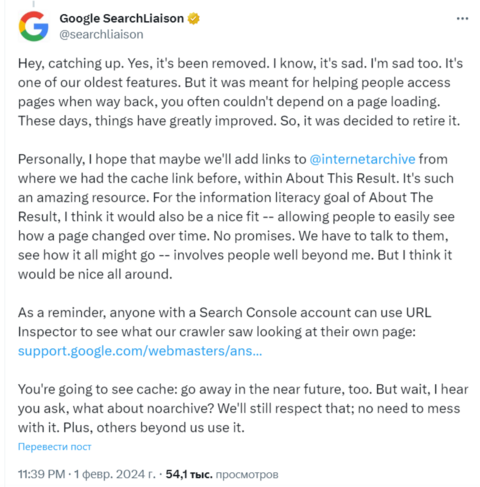The image size is (480, 487).
Task: Open the Google SearchLiaison display name
Action: click(x=121, y=18)
